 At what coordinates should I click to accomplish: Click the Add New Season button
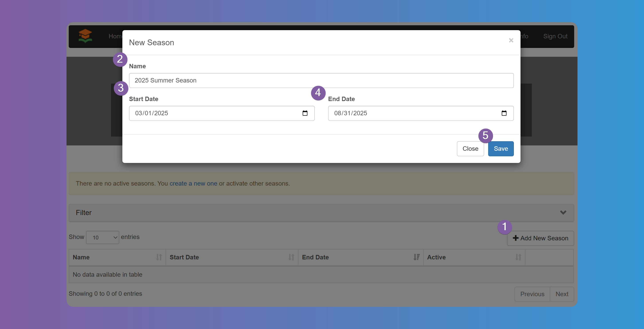tap(540, 238)
